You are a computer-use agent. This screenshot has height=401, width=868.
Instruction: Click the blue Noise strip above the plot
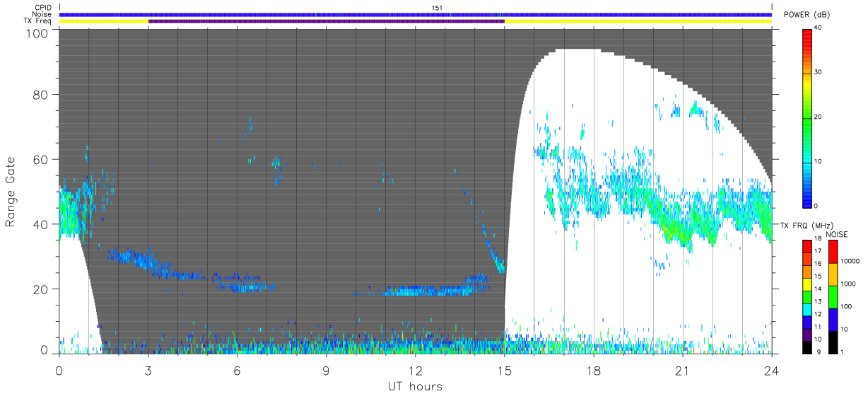click(x=415, y=14)
